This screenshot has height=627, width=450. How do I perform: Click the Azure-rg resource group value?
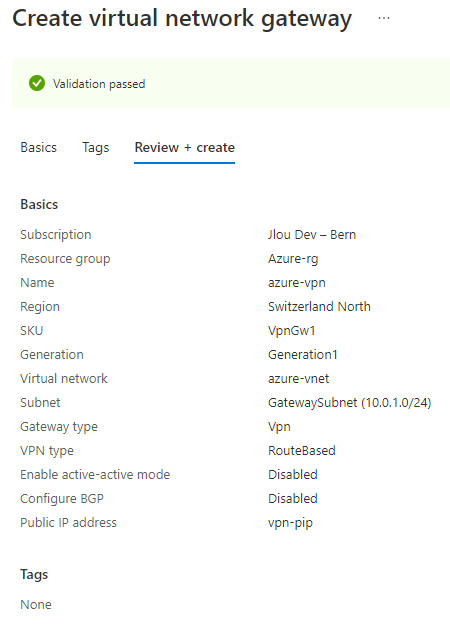(293, 259)
